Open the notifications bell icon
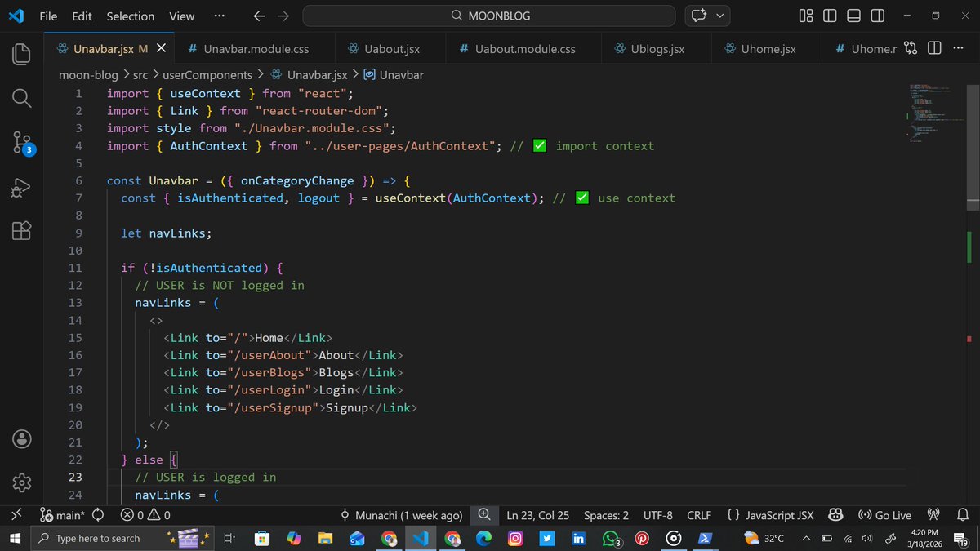The height and width of the screenshot is (551, 980). tap(963, 515)
